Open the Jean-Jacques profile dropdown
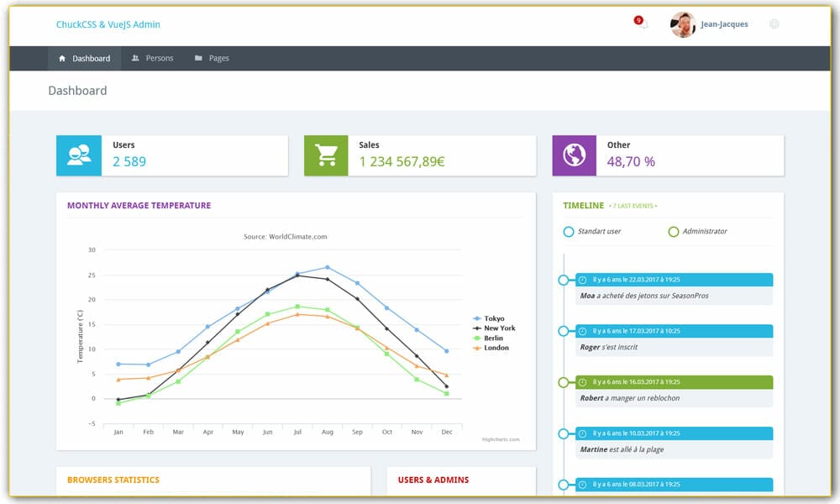 726,24
